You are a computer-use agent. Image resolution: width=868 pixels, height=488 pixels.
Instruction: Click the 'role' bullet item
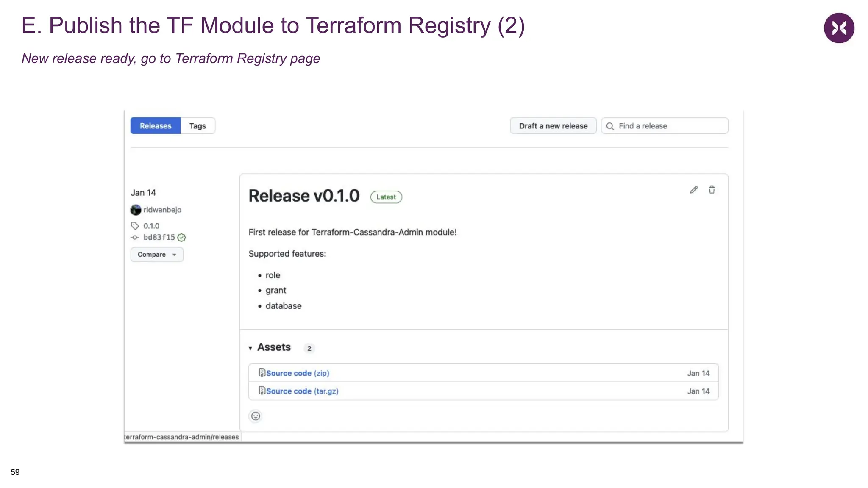[x=273, y=275]
